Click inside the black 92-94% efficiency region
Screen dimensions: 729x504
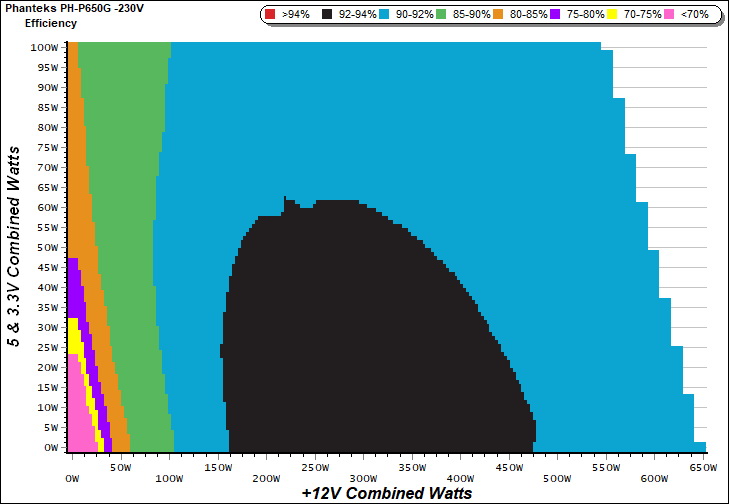[x=330, y=340]
